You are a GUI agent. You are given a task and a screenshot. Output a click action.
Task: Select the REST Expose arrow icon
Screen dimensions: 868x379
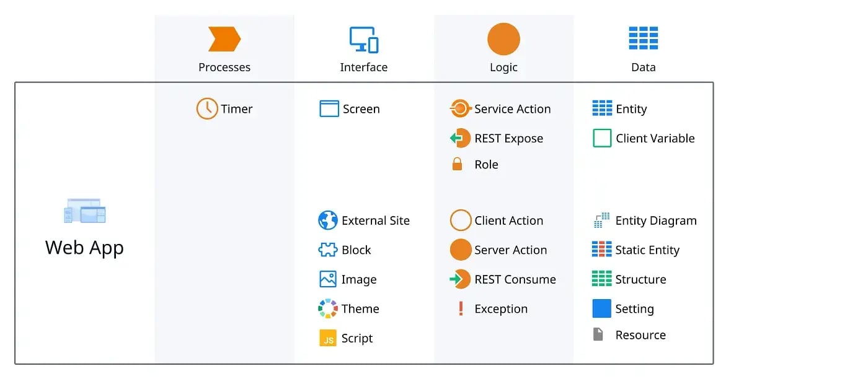pyautogui.click(x=460, y=139)
